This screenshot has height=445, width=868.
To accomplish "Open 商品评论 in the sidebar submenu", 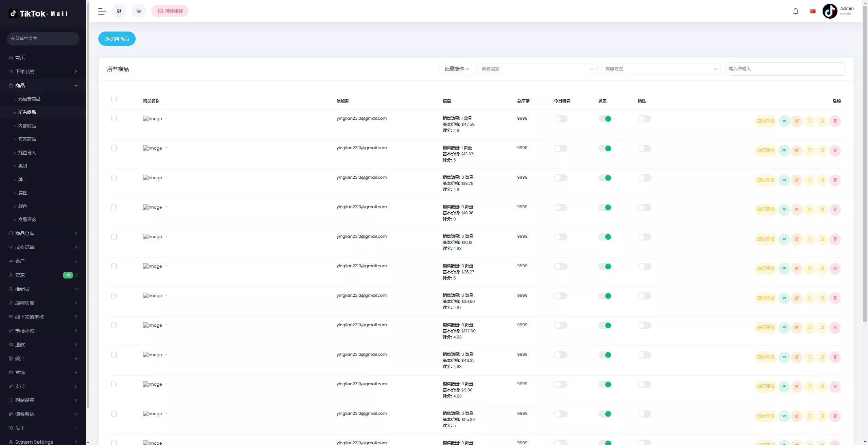I will 27,219.
